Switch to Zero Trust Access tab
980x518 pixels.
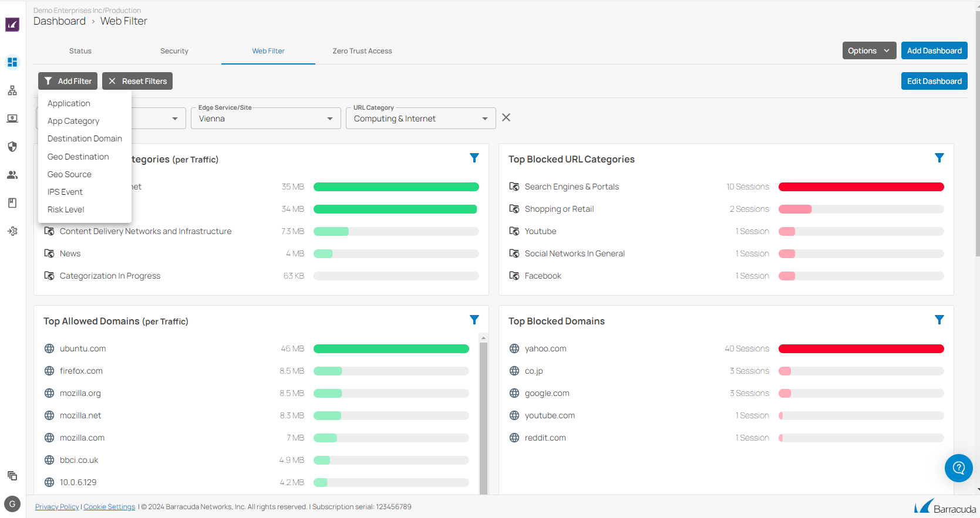(x=362, y=51)
